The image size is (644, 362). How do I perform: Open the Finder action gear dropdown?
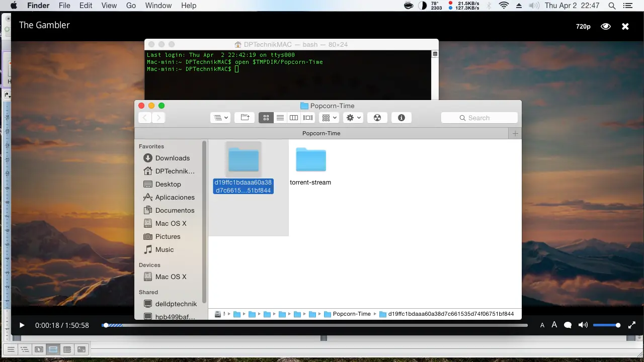click(353, 118)
